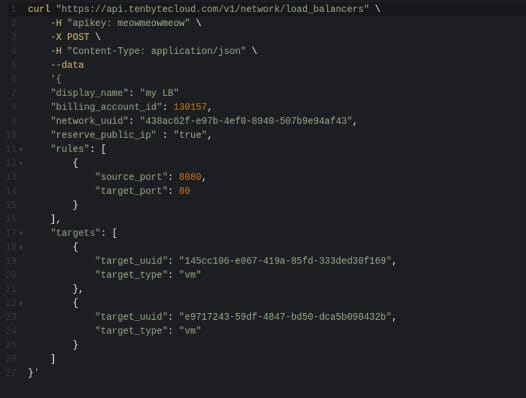The height and width of the screenshot is (398, 526).
Task: Fold the first target object block
Action: [21, 248]
